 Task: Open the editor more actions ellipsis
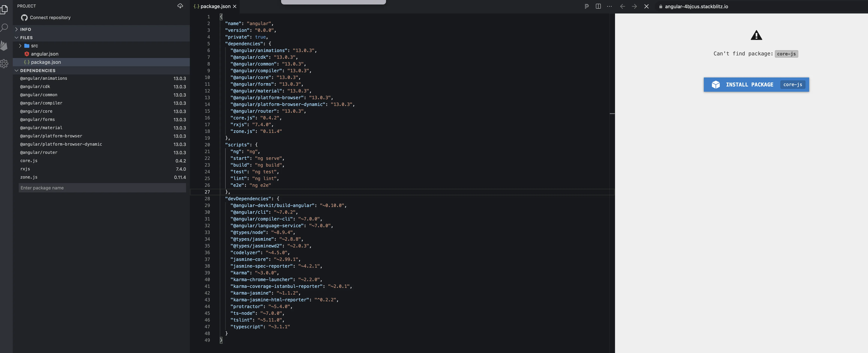tap(609, 6)
